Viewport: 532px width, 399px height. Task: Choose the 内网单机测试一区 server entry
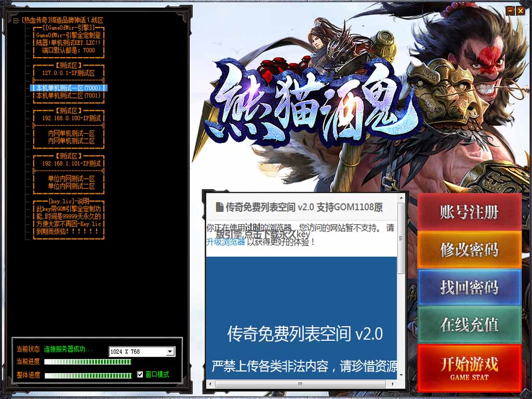click(x=72, y=134)
